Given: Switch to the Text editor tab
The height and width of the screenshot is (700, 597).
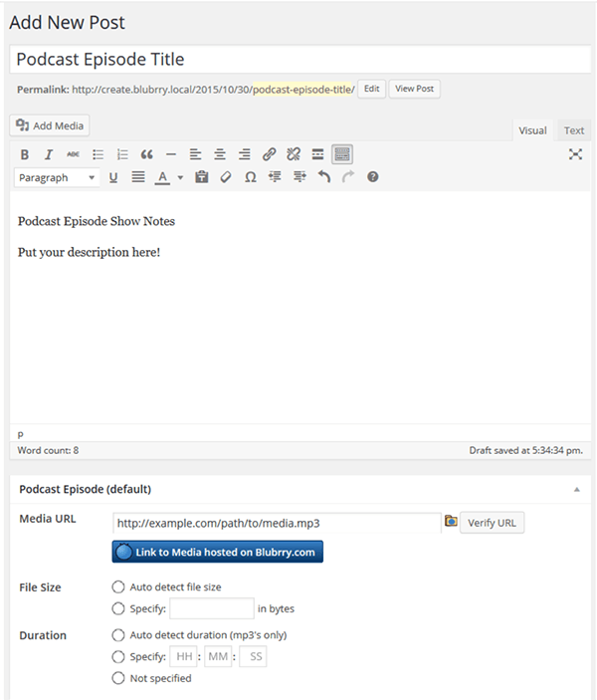Looking at the screenshot, I should tap(574, 130).
